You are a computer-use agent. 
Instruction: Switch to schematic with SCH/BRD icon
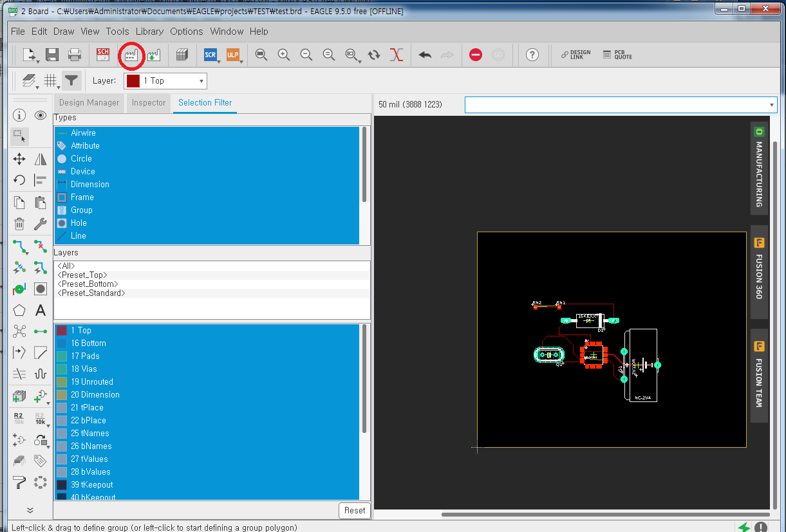(103, 55)
